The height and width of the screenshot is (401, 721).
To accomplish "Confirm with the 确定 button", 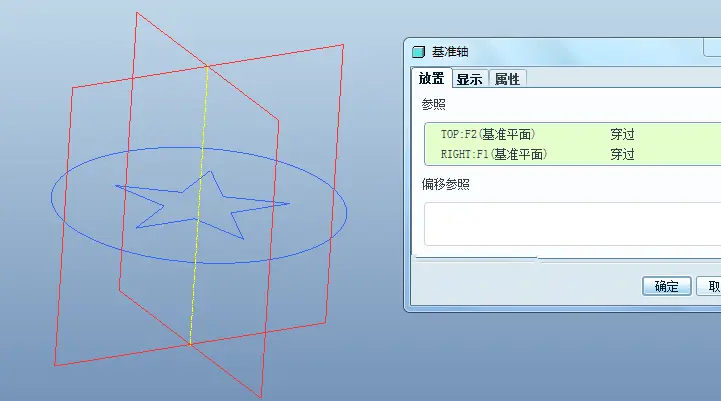I will 667,286.
